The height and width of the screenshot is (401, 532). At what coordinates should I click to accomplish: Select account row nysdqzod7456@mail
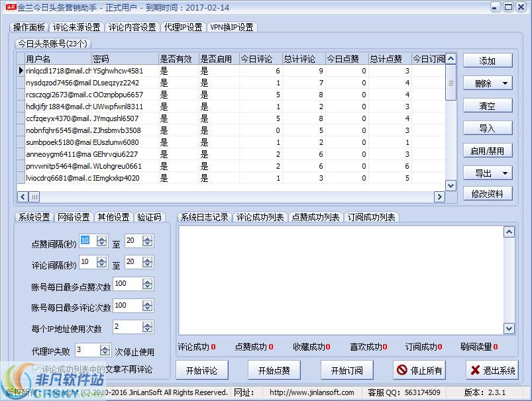[231, 83]
